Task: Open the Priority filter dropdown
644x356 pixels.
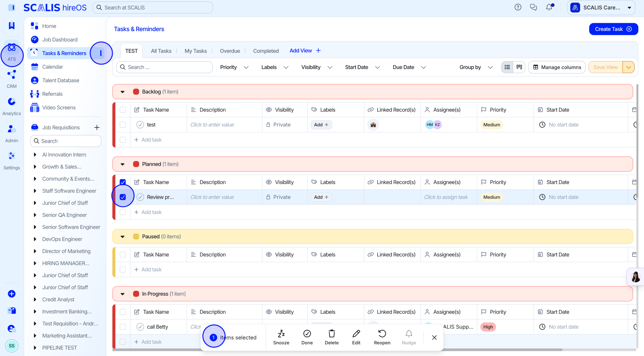Action: 234,67
